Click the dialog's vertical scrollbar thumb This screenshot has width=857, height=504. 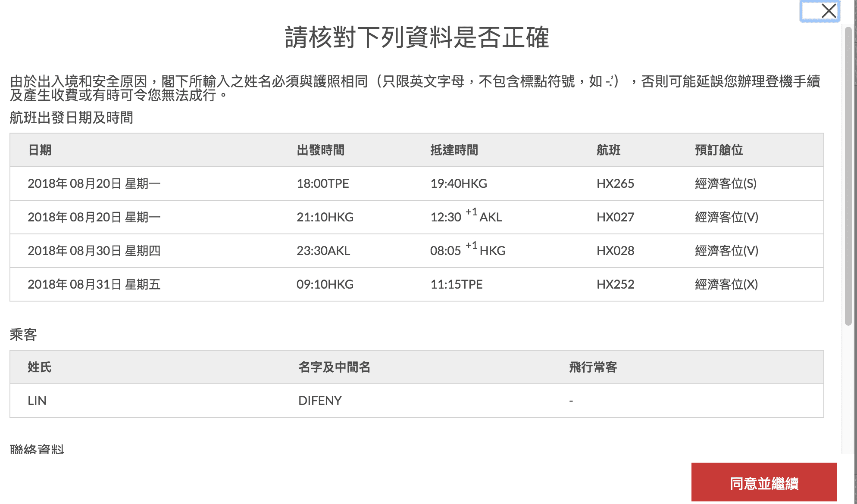[x=848, y=176]
